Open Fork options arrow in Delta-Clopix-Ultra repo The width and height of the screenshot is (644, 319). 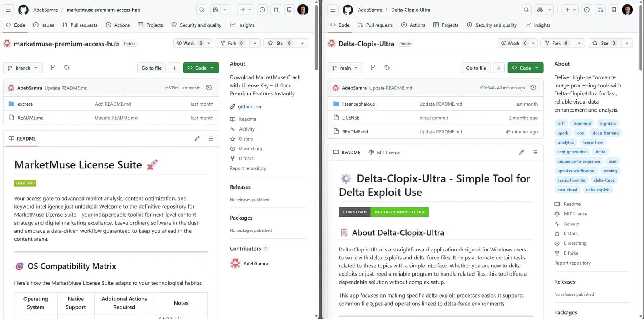(x=579, y=43)
